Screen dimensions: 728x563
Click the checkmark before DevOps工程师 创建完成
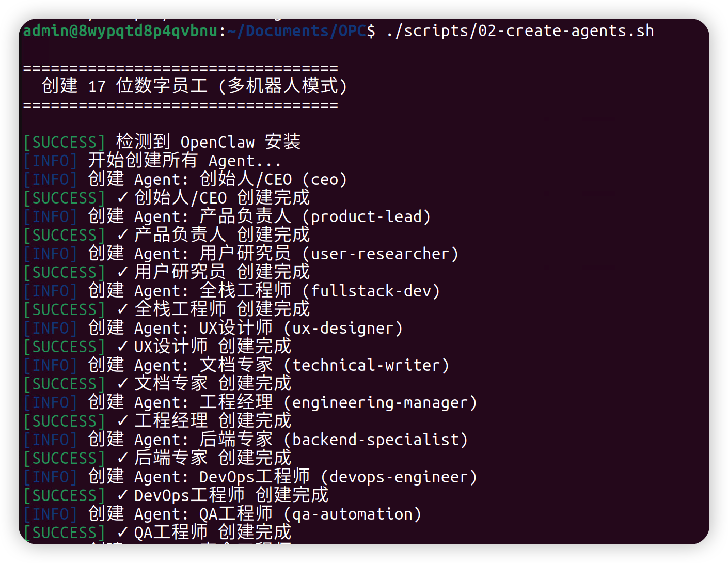pos(122,495)
